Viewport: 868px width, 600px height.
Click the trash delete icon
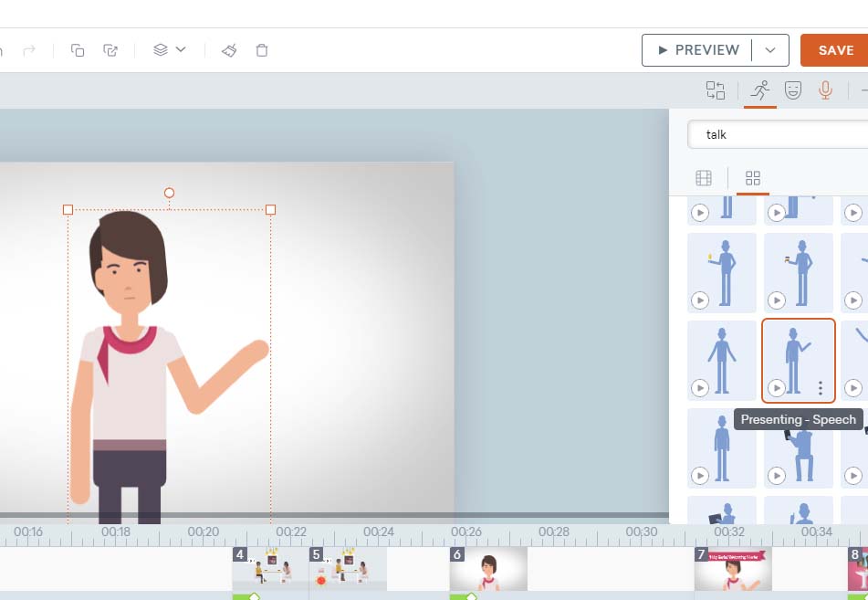262,50
